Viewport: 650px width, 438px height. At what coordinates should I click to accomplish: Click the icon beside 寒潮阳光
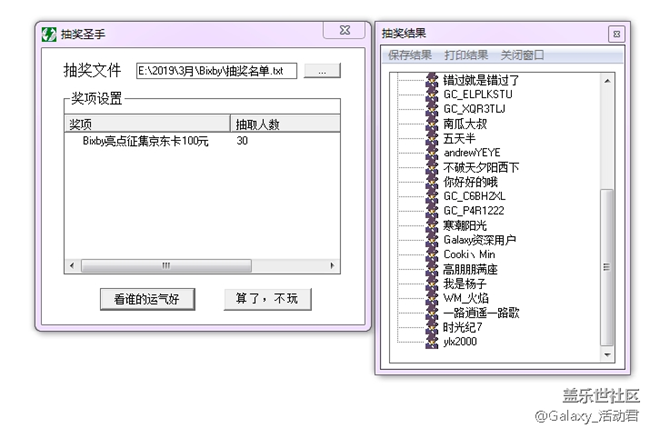pyautogui.click(x=432, y=225)
